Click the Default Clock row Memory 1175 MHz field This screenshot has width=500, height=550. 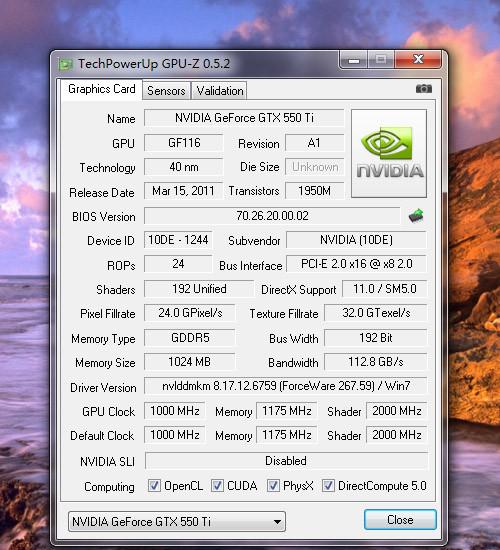[286, 435]
